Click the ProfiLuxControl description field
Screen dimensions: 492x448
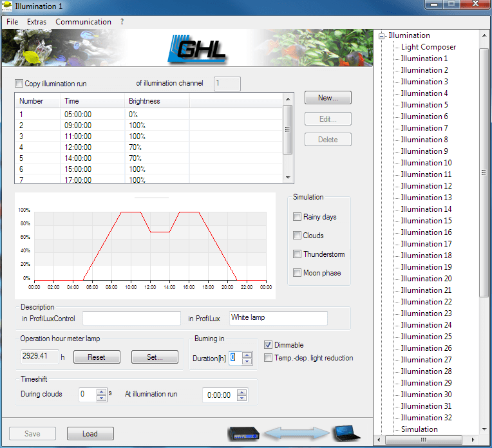(x=131, y=319)
